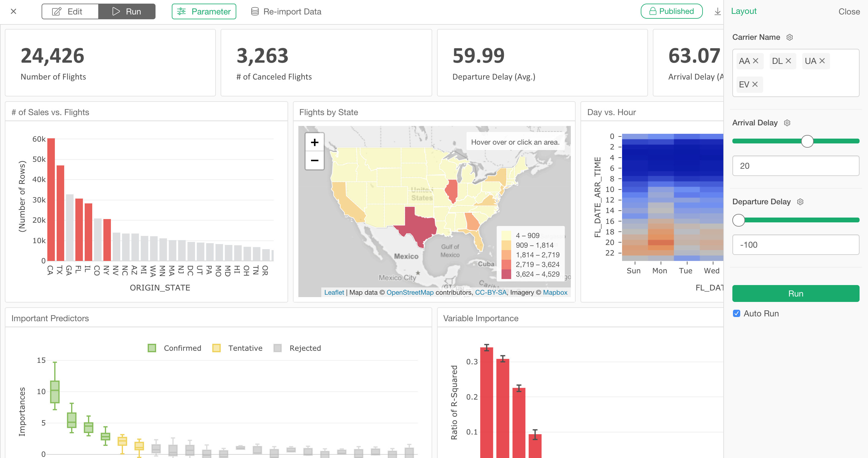Click the # of Canceled Flights card
Screen dimensions: 868x458
click(x=326, y=63)
